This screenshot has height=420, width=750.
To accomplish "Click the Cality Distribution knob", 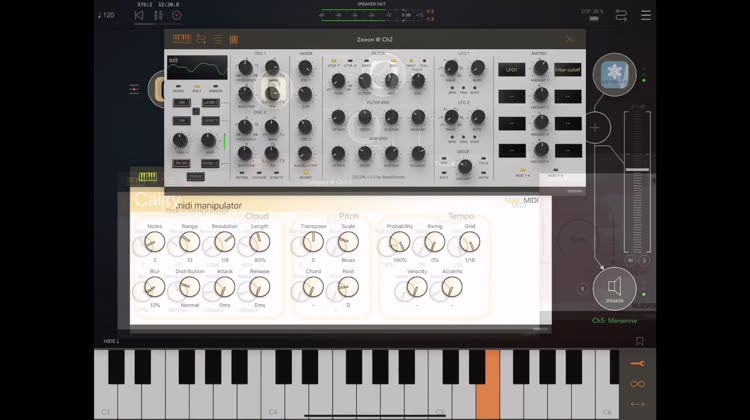I will 189,287.
